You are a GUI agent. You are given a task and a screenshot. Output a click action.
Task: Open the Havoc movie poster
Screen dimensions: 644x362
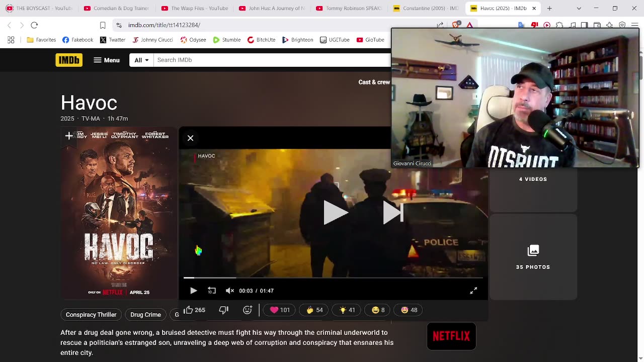point(119,214)
